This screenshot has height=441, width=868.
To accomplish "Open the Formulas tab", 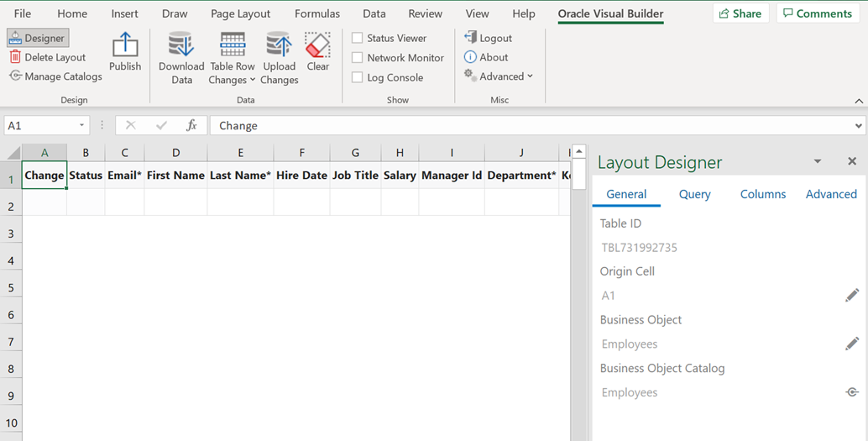I will pyautogui.click(x=317, y=13).
